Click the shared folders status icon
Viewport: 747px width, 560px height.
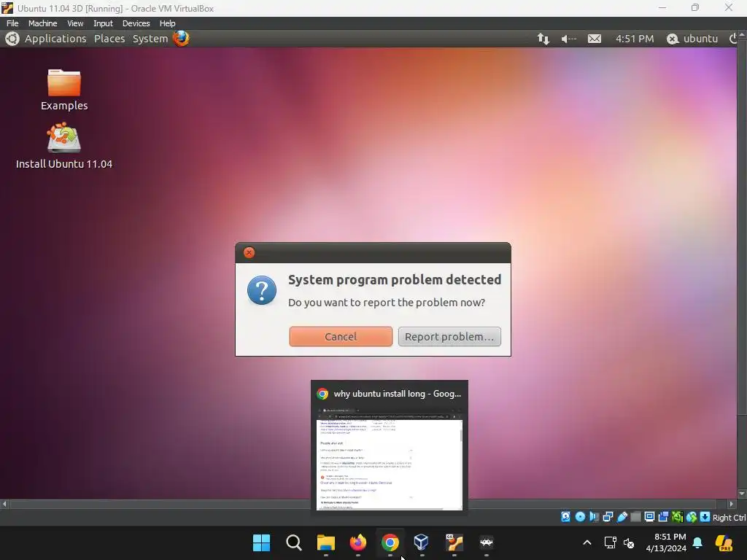point(635,517)
